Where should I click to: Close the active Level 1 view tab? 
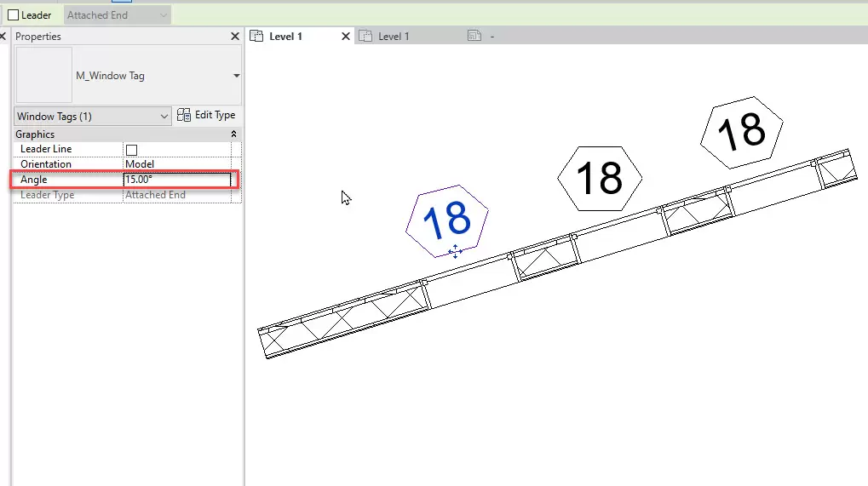tap(346, 37)
